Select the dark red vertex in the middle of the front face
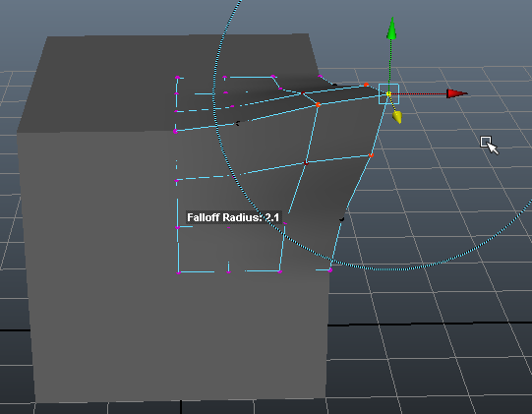 coord(307,163)
